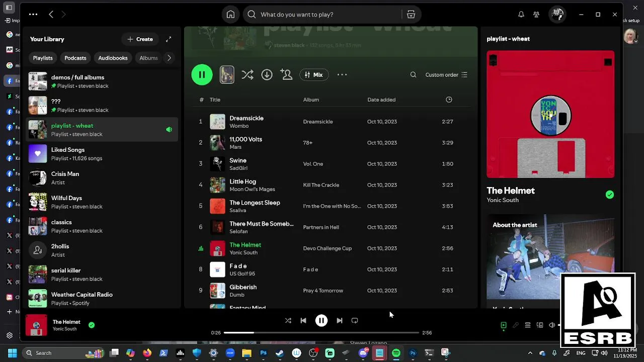Open Liked Songs in the library
Viewport: 644px width, 362px height.
pyautogui.click(x=102, y=154)
